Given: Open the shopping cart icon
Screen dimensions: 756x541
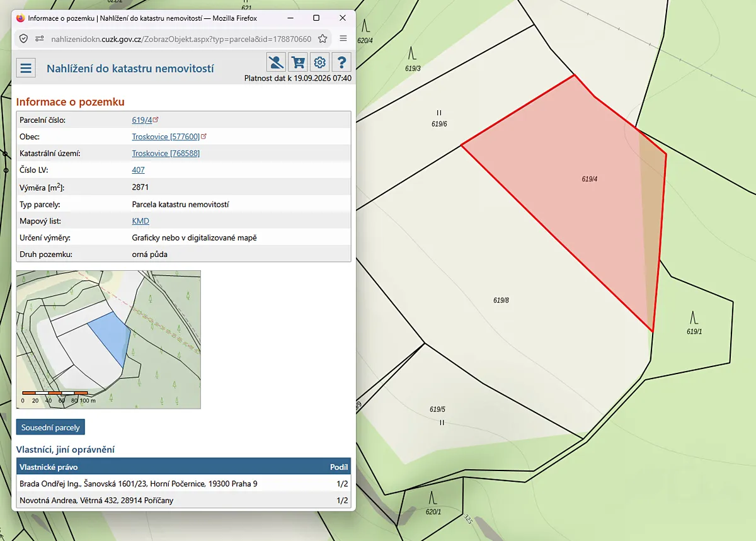Looking at the screenshot, I should click(298, 62).
